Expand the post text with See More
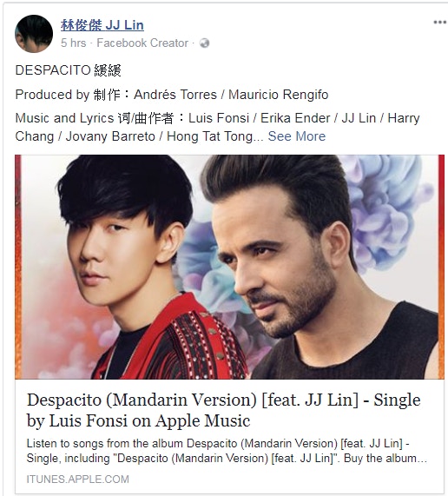Image resolution: width=448 pixels, height=496 pixels. [x=297, y=136]
